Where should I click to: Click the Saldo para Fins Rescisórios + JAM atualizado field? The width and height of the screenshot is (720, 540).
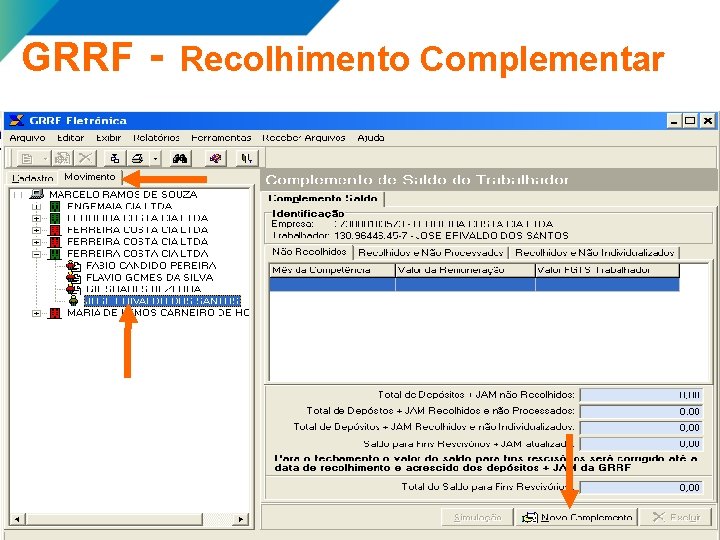641,444
